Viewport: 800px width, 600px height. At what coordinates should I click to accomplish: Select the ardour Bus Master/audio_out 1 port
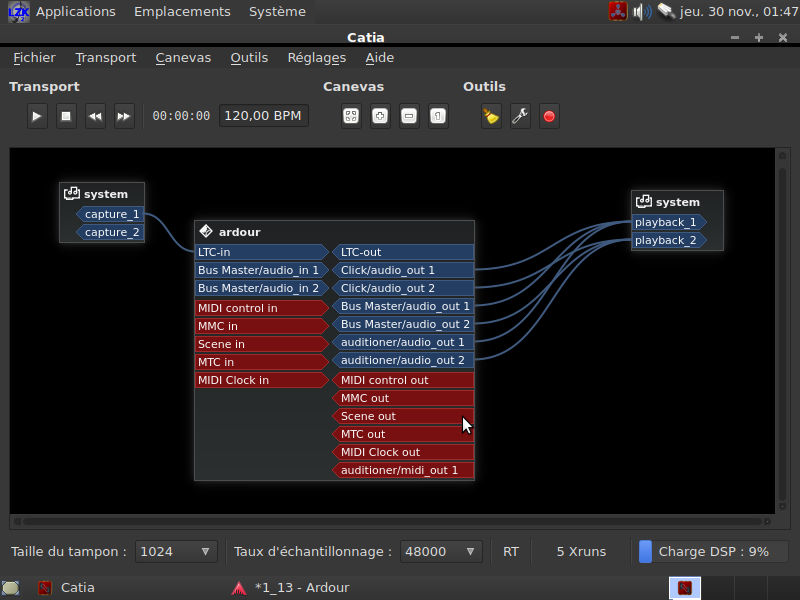pyautogui.click(x=404, y=306)
